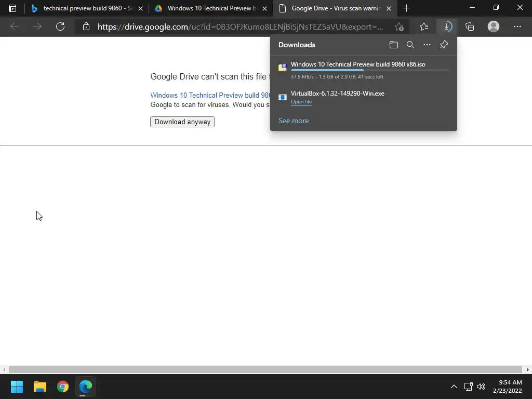Click the scrollbar right arrow
The image size is (532, 399).
point(528,369)
